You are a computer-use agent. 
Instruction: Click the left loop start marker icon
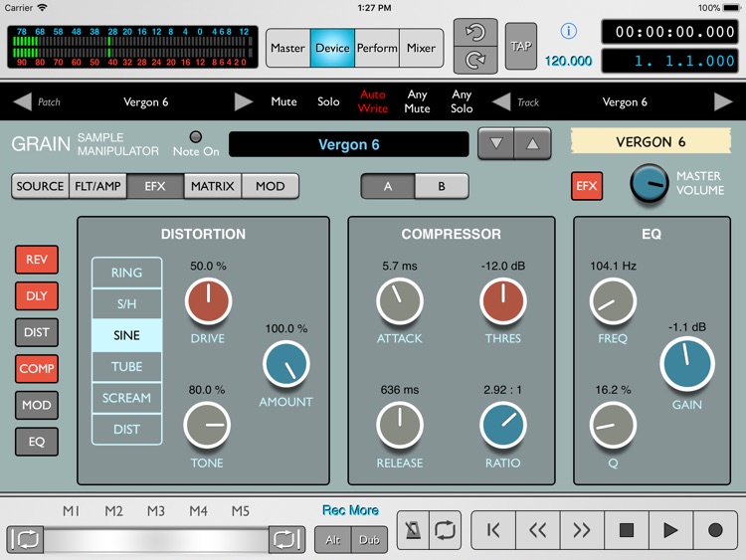coord(25,539)
